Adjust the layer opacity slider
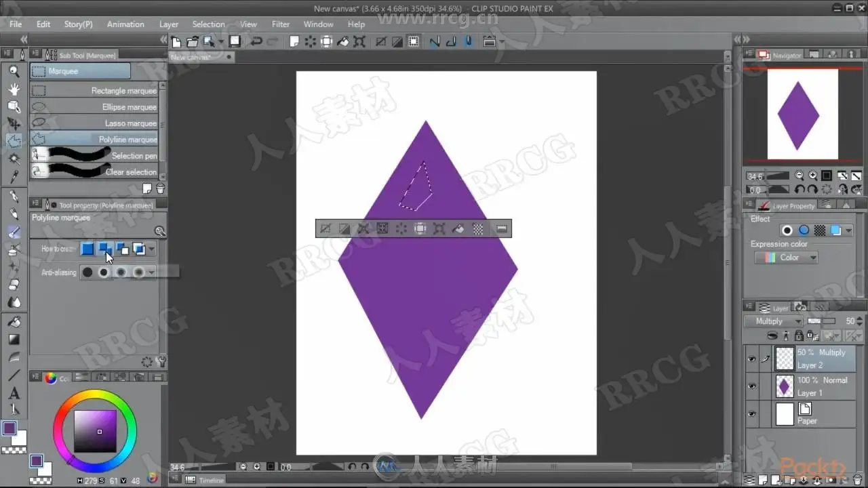The height and width of the screenshot is (488, 868). click(x=821, y=321)
